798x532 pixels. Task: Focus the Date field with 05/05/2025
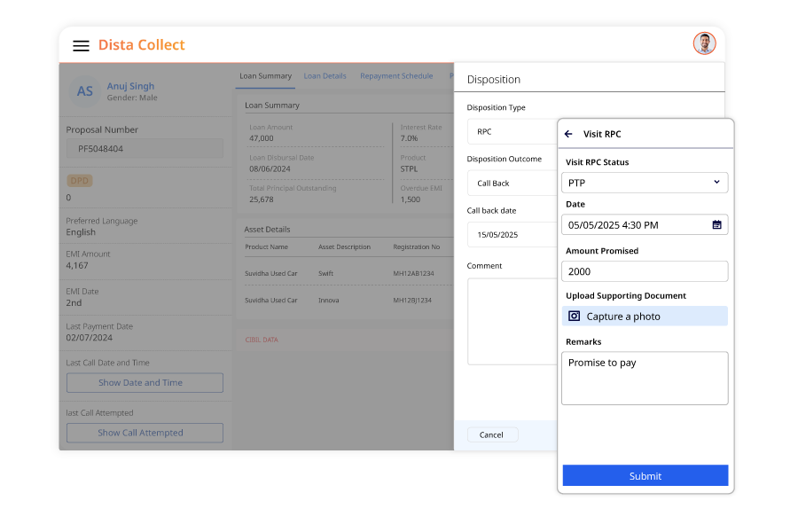pos(645,225)
